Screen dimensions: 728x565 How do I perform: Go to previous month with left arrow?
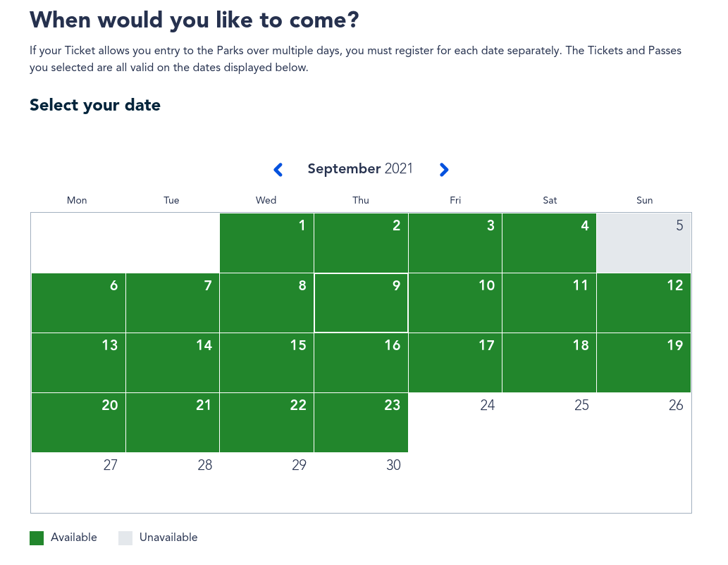pyautogui.click(x=278, y=170)
